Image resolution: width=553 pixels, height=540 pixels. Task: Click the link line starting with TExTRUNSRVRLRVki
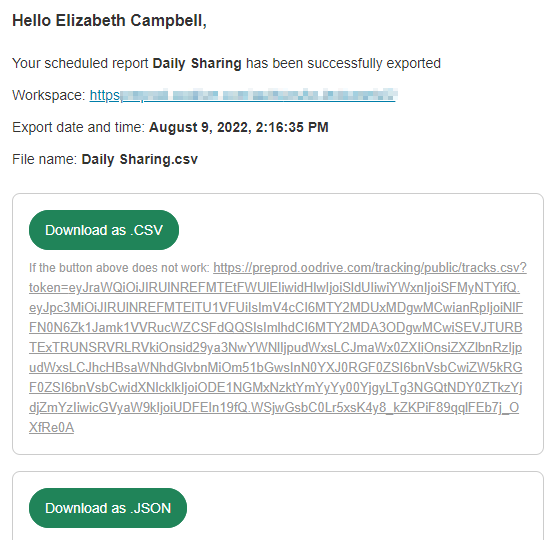[276, 347]
